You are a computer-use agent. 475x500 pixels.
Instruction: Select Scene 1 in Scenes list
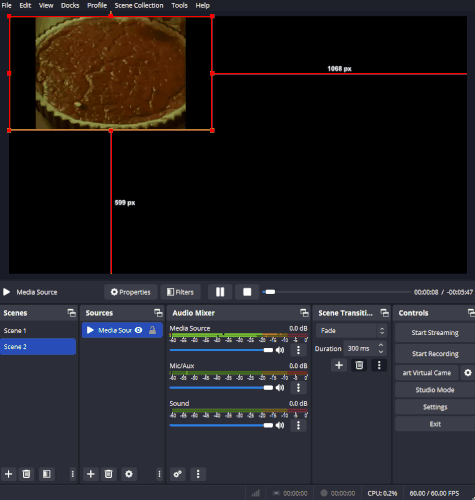[x=38, y=330]
